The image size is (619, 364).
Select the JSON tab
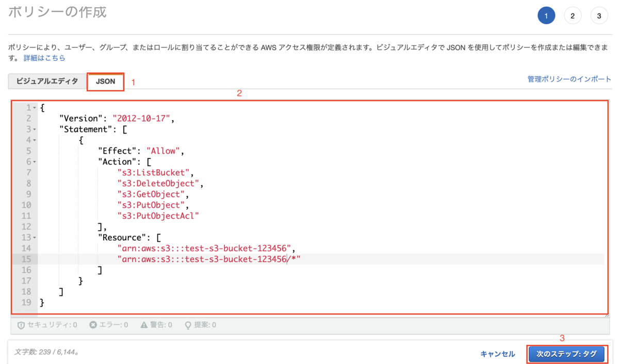105,81
